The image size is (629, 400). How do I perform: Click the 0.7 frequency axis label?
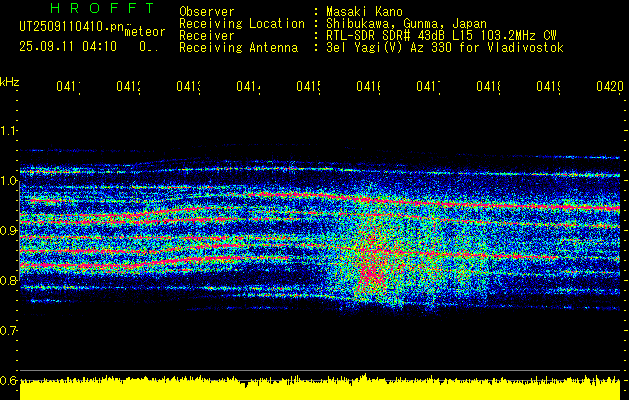[8, 331]
